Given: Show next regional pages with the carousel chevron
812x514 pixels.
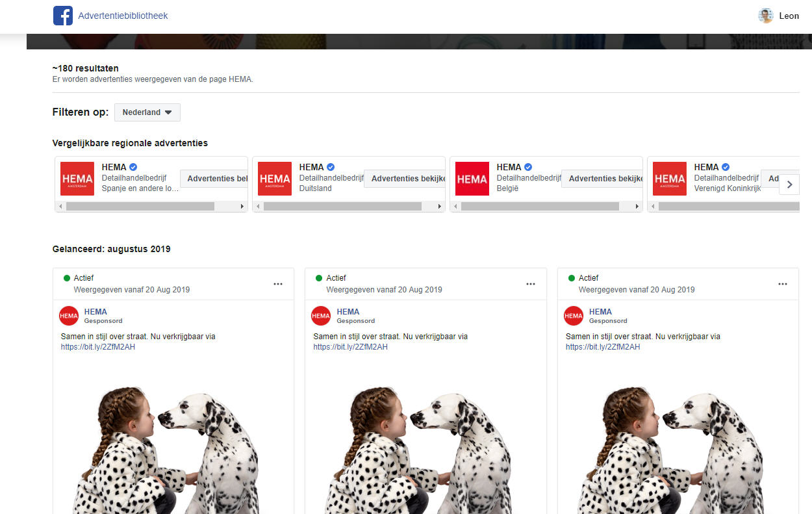Looking at the screenshot, I should (789, 184).
